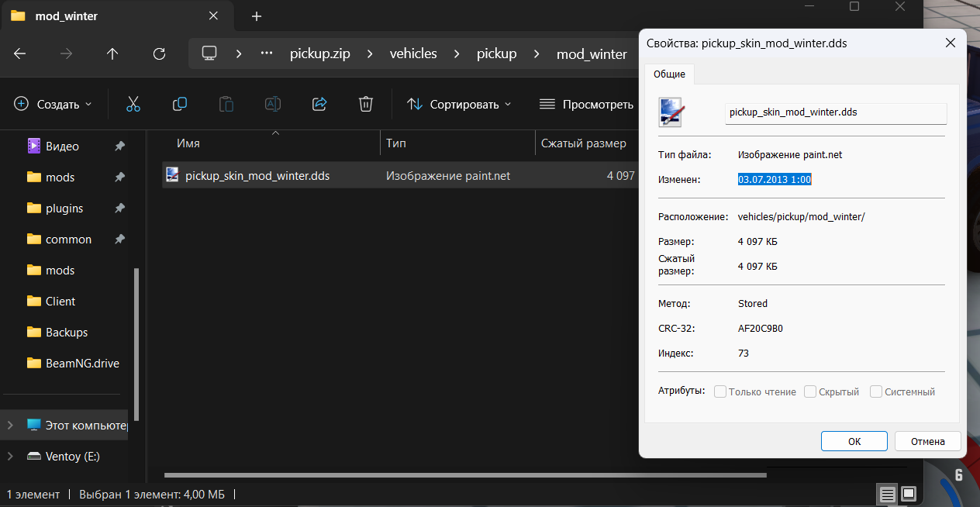Click the highlighted date 03.07.2013 1:00

point(775,179)
